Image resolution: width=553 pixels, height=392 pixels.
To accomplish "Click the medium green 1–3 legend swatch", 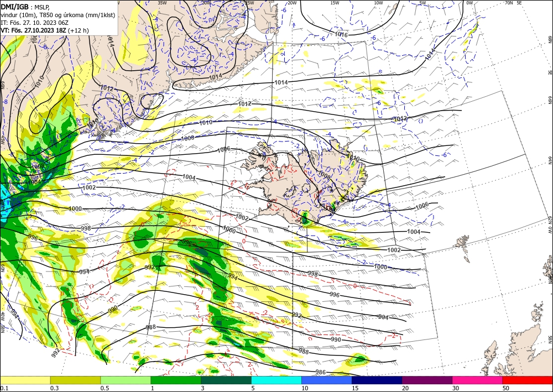I will (176, 380).
